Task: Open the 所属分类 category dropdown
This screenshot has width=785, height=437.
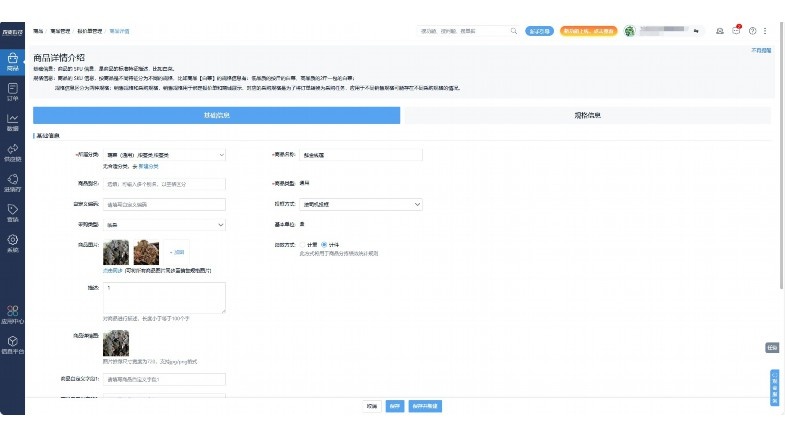Action: click(164, 155)
